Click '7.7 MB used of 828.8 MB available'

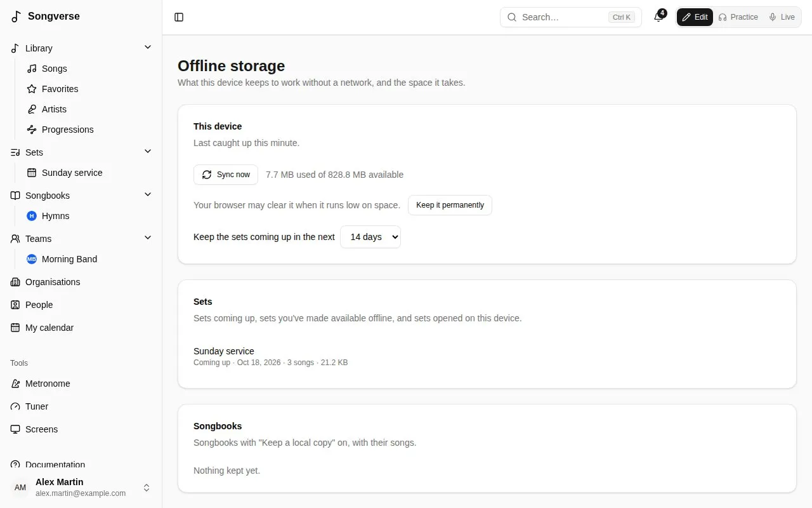(x=334, y=175)
